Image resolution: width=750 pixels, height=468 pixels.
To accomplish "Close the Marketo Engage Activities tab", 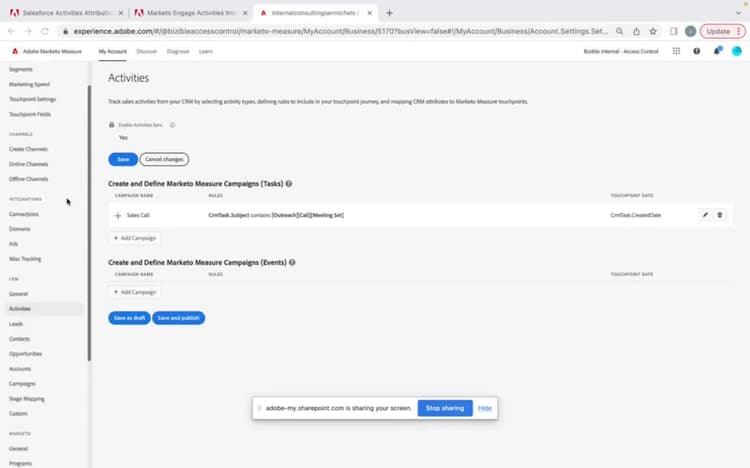I will tap(245, 13).
